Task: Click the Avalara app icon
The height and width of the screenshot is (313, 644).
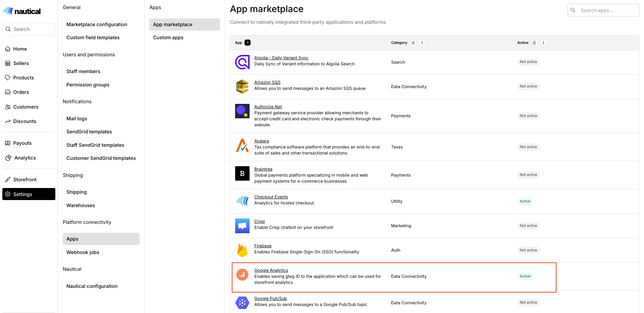Action: pyautogui.click(x=242, y=145)
